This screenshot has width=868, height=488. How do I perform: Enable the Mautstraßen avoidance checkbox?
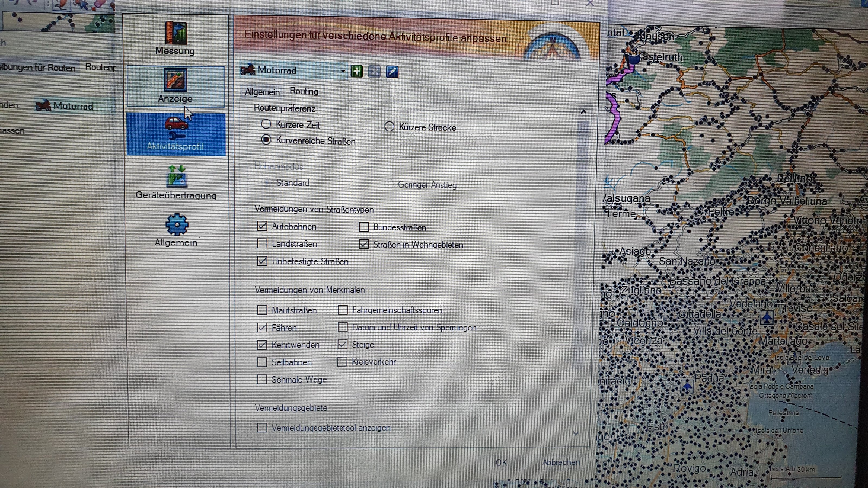pos(262,310)
